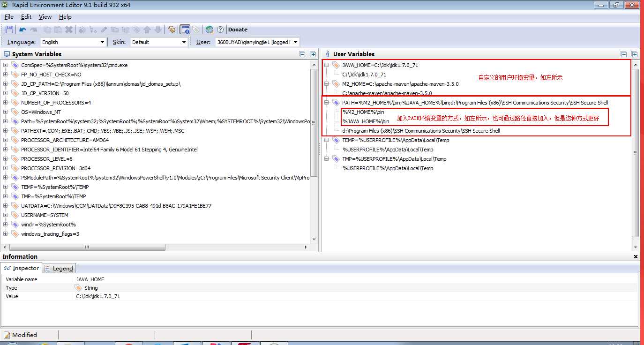Collapse all in User Variables panel header

(624, 54)
